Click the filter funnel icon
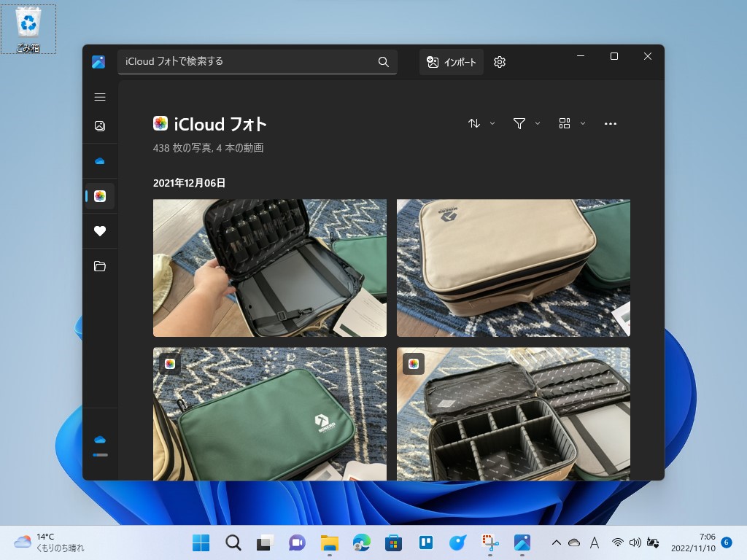Image resolution: width=747 pixels, height=560 pixels. (x=521, y=123)
